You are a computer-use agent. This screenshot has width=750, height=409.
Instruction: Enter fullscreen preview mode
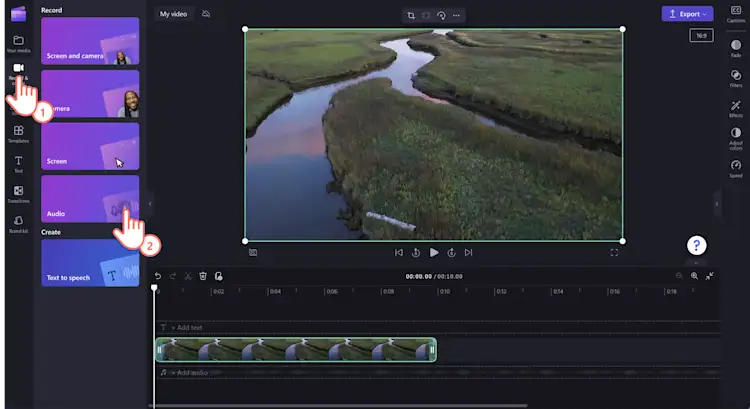pyautogui.click(x=614, y=253)
